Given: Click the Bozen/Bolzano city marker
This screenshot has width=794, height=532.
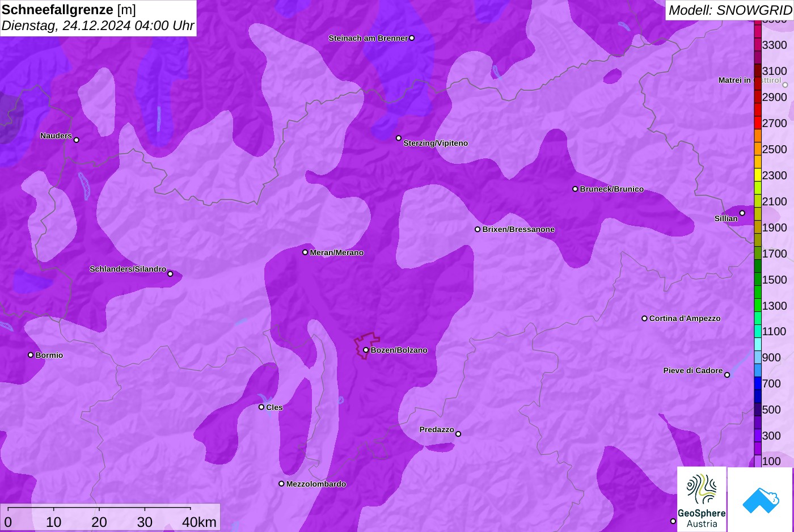Looking at the screenshot, I should pos(366,350).
